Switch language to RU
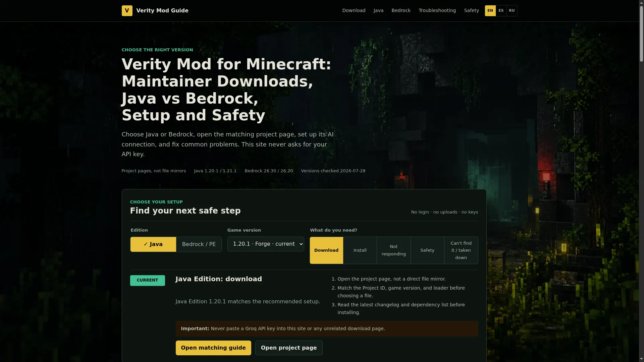The image size is (644, 362). 512,11
